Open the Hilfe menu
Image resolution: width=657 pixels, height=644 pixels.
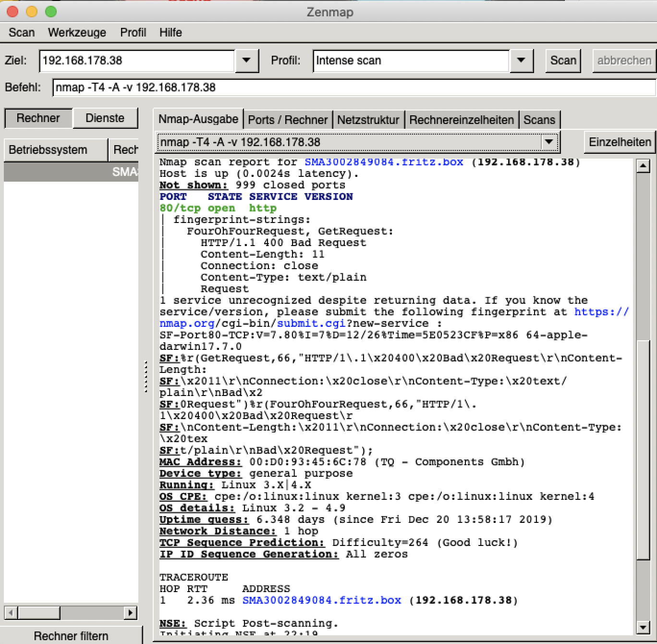170,33
